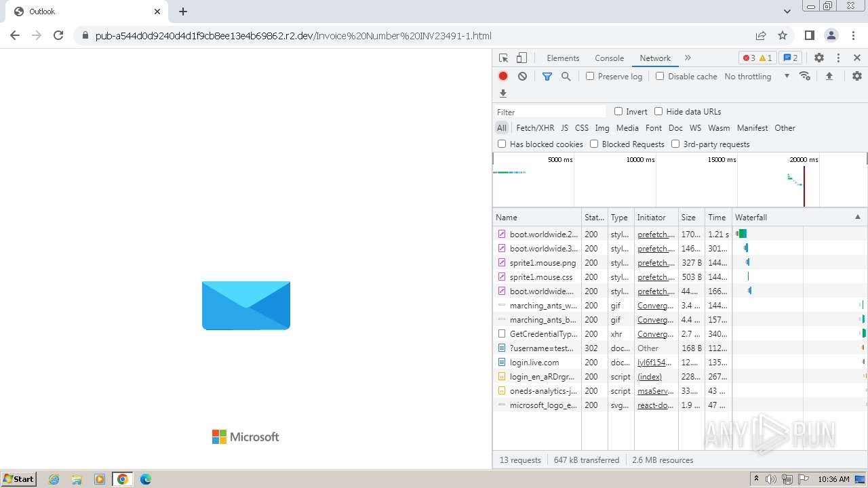This screenshot has width=868, height=488.
Task: Check 3rd-party requests checkbox
Action: (675, 144)
